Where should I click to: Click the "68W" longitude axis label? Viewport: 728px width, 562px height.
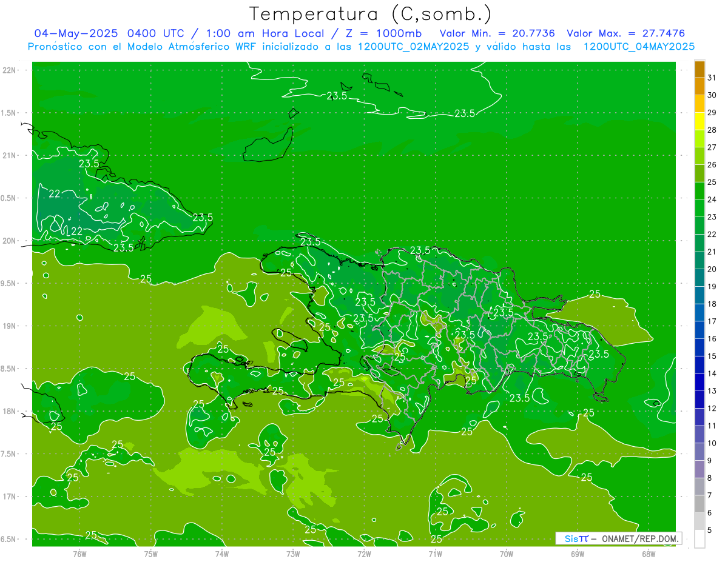pyautogui.click(x=649, y=554)
